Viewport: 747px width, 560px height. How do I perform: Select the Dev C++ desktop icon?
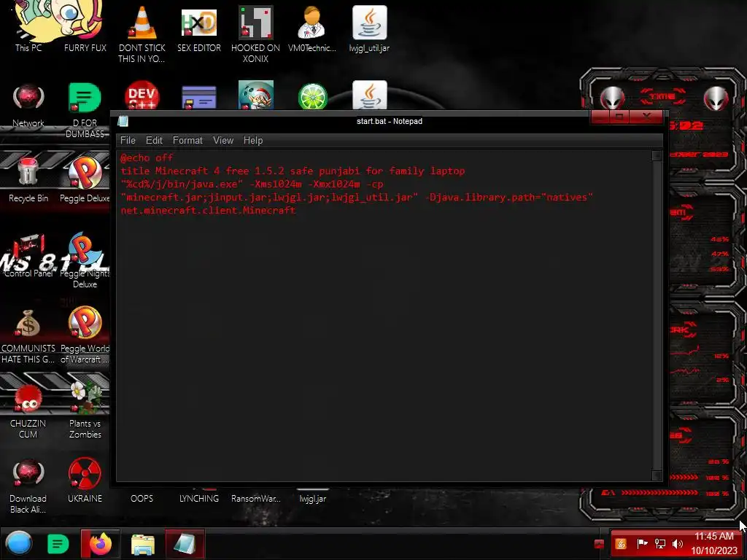[142, 96]
